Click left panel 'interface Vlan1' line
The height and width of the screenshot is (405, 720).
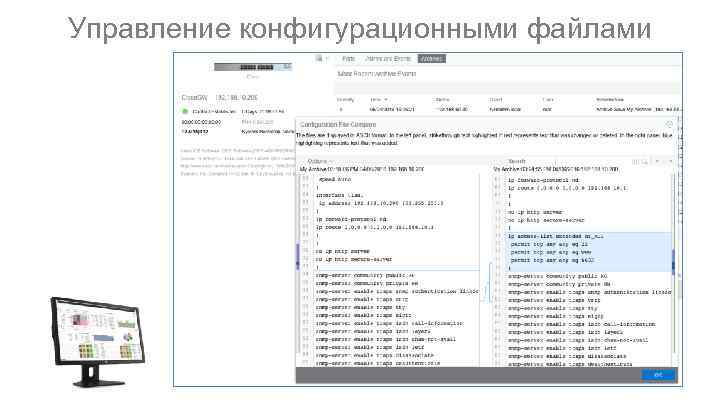pyautogui.click(x=339, y=195)
